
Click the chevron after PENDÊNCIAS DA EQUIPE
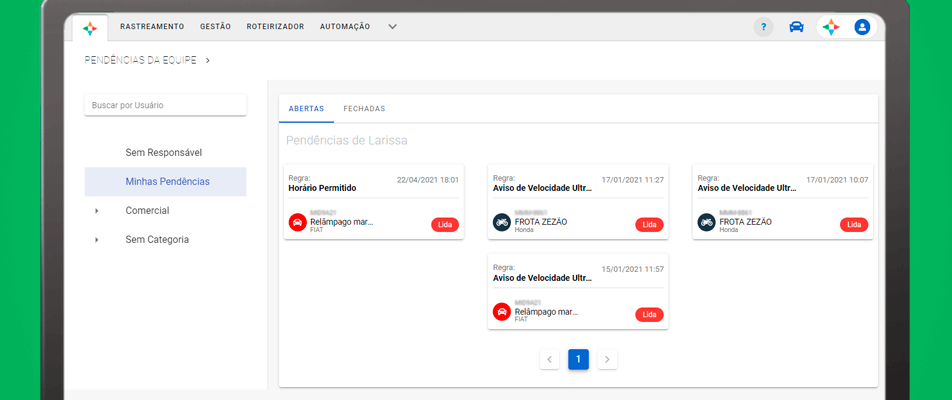tap(208, 60)
